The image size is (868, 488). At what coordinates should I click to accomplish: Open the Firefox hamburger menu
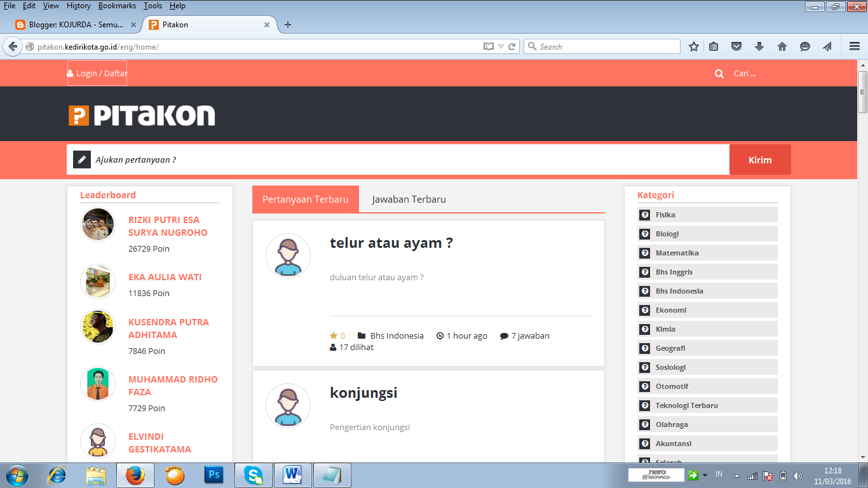[855, 46]
